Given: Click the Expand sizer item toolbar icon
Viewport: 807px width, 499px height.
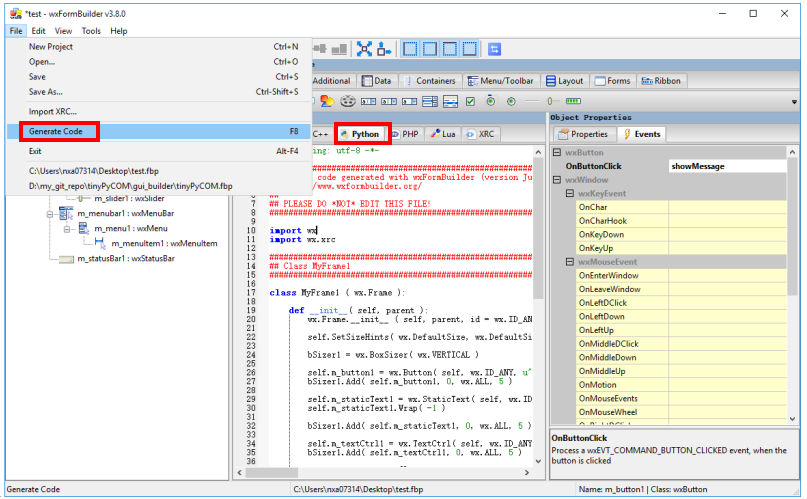Looking at the screenshot, I should click(x=364, y=49).
